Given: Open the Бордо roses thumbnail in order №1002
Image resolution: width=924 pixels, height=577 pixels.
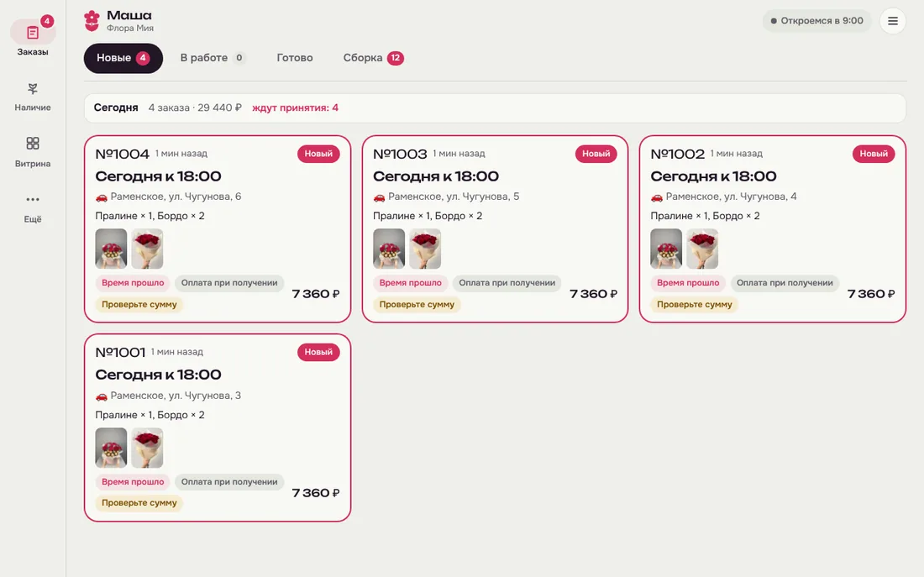Looking at the screenshot, I should (x=702, y=249).
